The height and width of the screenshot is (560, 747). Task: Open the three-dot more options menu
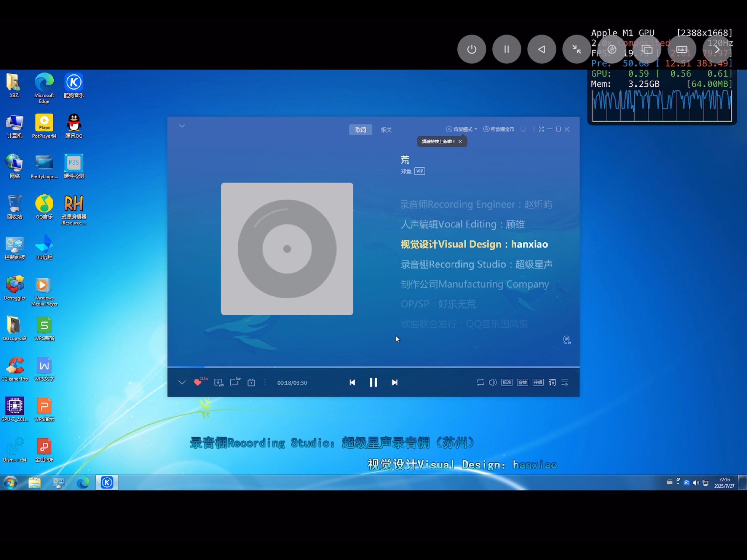click(265, 382)
